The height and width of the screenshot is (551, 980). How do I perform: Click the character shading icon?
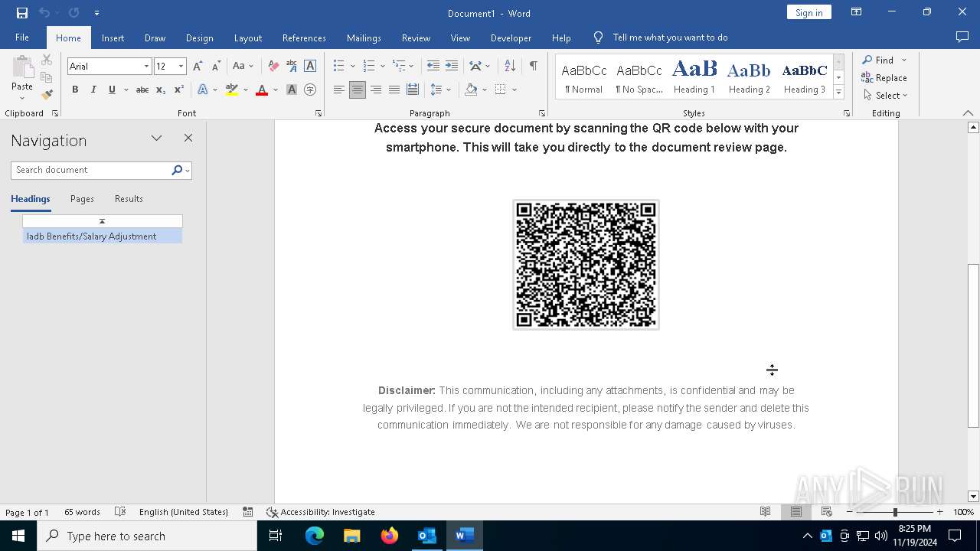coord(292,90)
